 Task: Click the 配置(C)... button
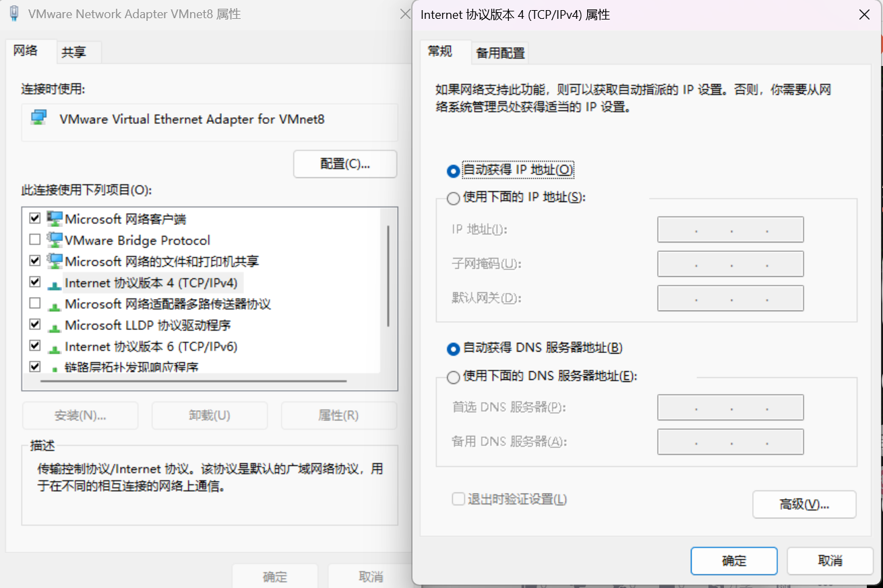pos(345,164)
